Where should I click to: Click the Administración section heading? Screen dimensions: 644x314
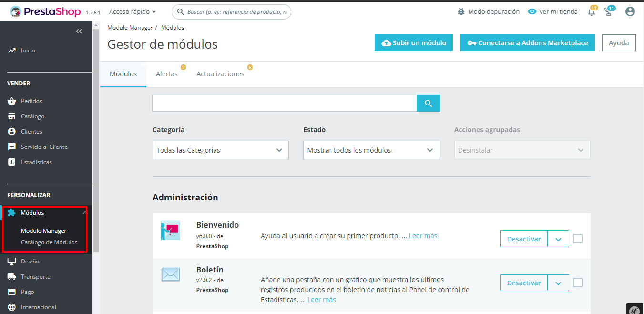point(185,197)
